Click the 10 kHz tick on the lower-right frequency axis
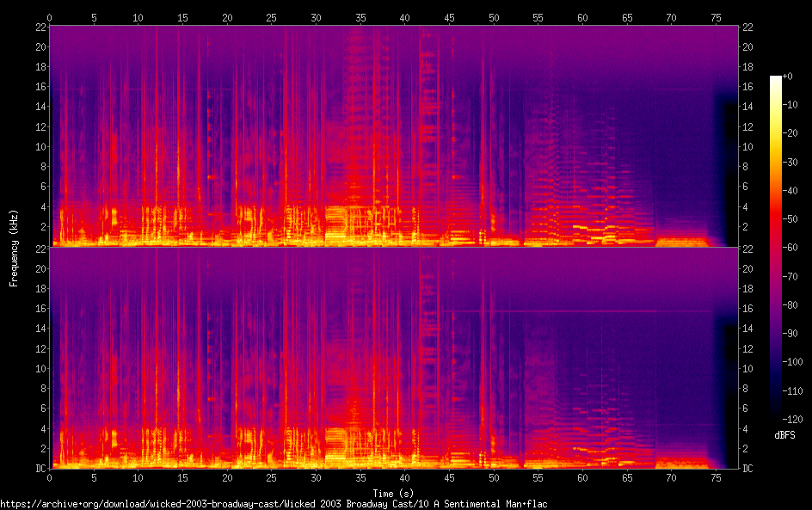Image resolution: width=812 pixels, height=510 pixels. pos(748,369)
